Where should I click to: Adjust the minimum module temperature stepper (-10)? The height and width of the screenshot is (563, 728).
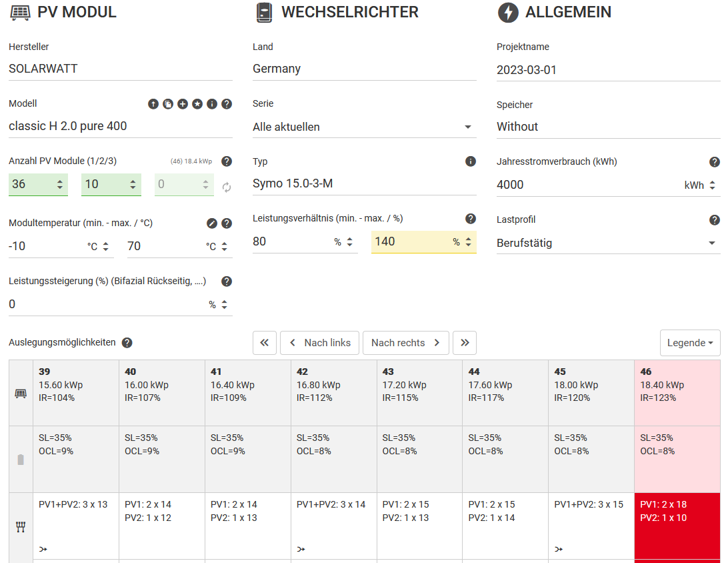[106, 246]
